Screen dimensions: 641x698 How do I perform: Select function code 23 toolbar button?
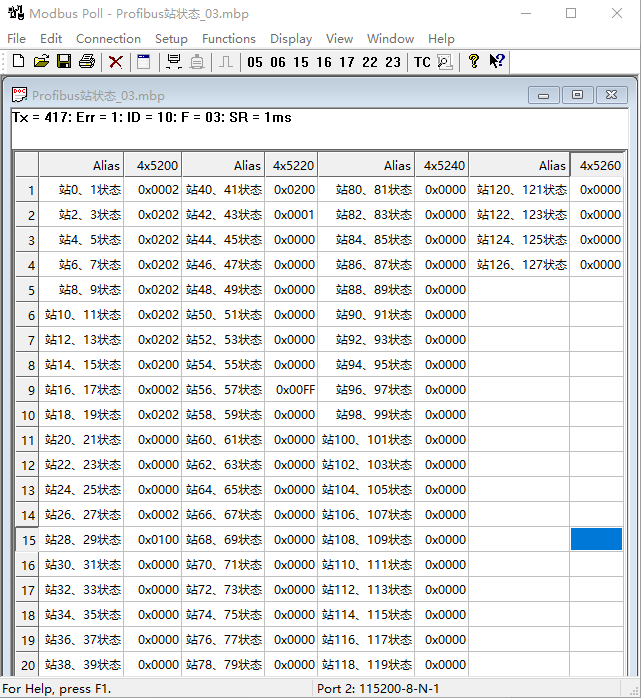[393, 62]
